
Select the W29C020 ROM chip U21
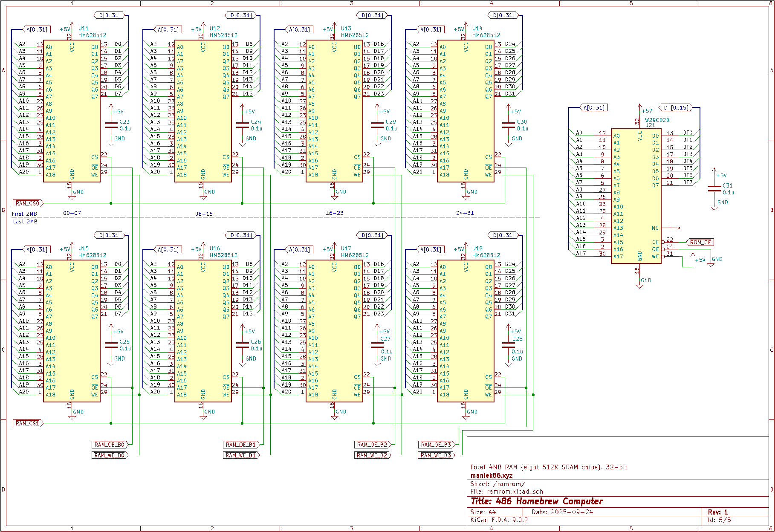(x=636, y=196)
